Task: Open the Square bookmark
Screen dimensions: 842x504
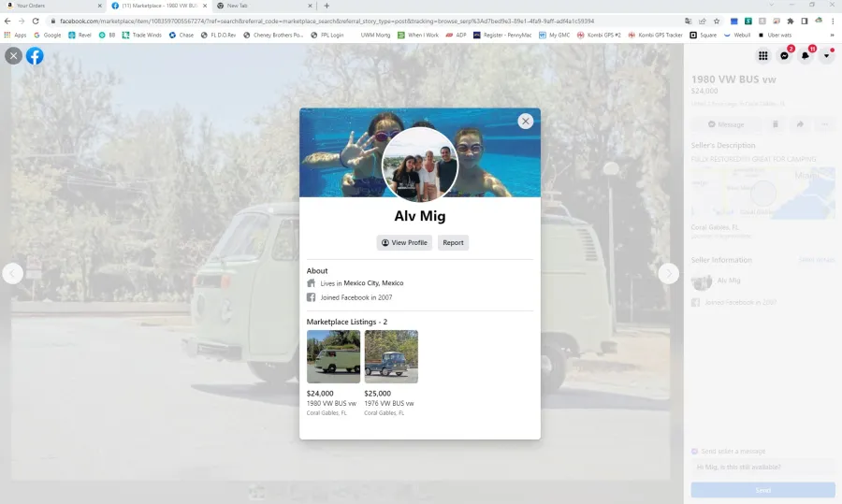Action: 703,35
